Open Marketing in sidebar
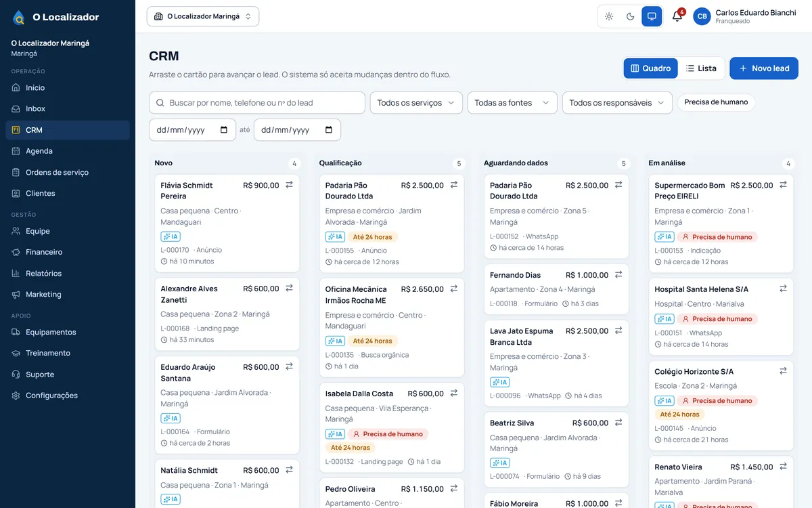Viewport: 812px width, 508px height. pos(68,295)
